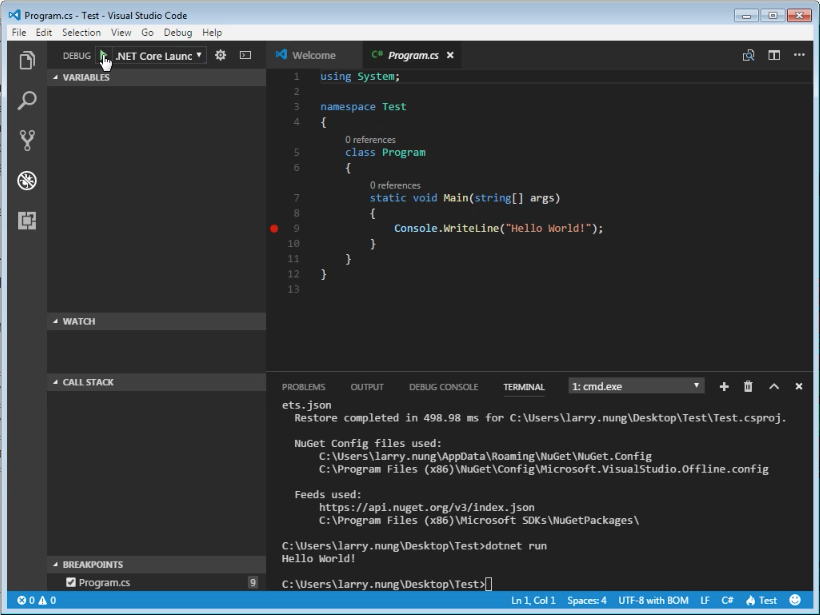Open the Source Control view
The width and height of the screenshot is (820, 615).
[27, 140]
